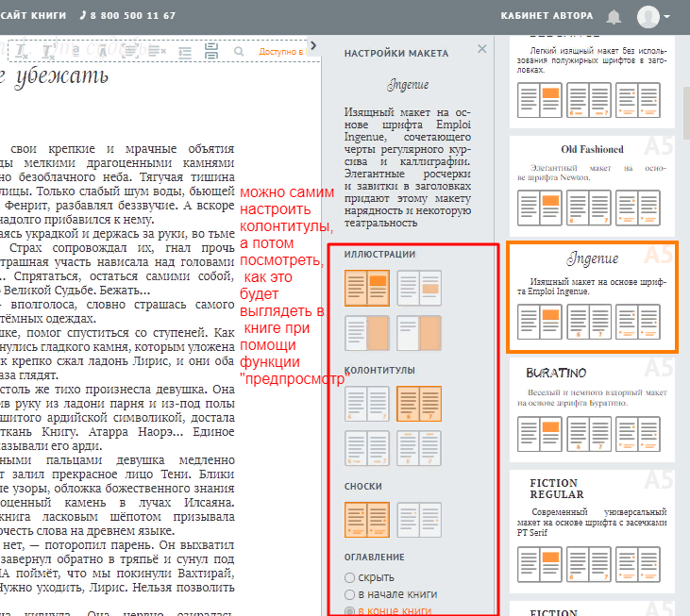Click the search magnifier in the editor toolbar

coord(239,51)
